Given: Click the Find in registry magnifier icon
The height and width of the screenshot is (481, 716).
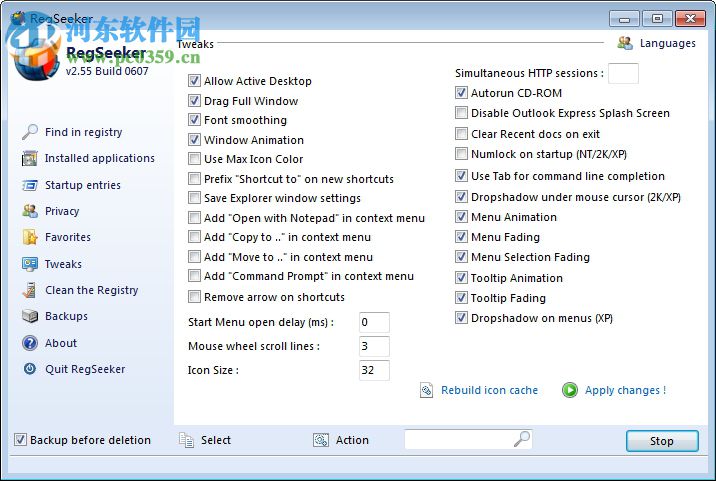Looking at the screenshot, I should coord(29,132).
